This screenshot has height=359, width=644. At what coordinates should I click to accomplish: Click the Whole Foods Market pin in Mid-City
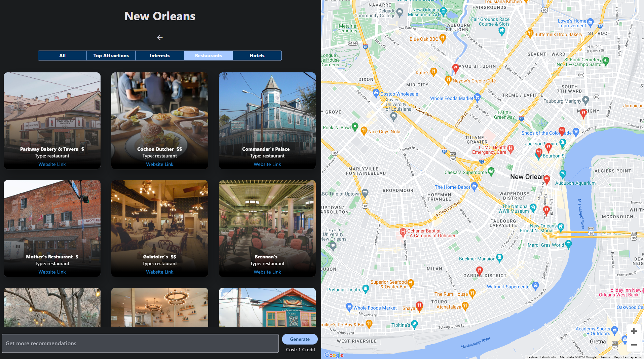pyautogui.click(x=477, y=98)
